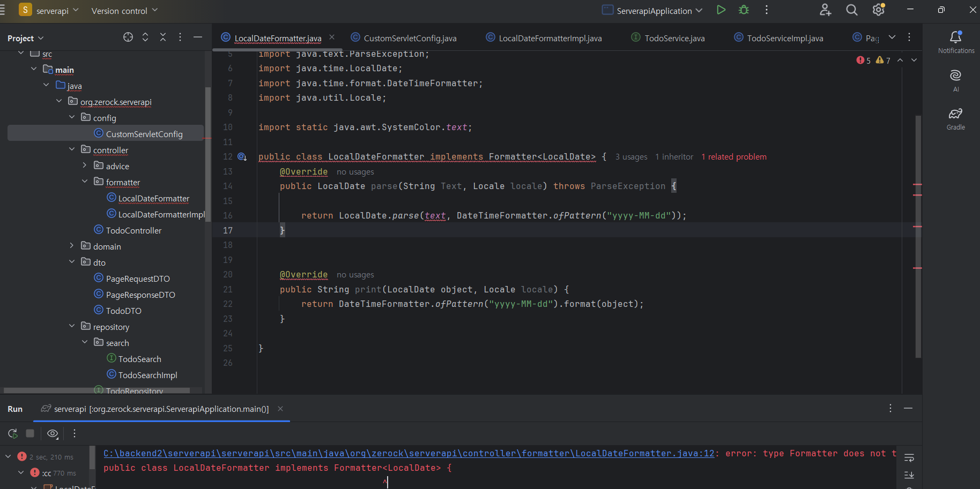Hide the Project tool window
Screen dimensions: 980x489
pos(198,37)
